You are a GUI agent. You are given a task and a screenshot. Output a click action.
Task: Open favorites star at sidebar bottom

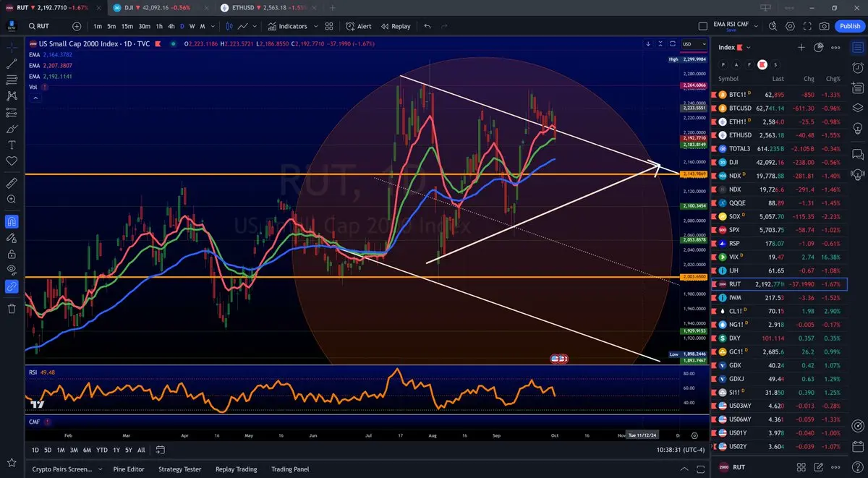click(12, 463)
